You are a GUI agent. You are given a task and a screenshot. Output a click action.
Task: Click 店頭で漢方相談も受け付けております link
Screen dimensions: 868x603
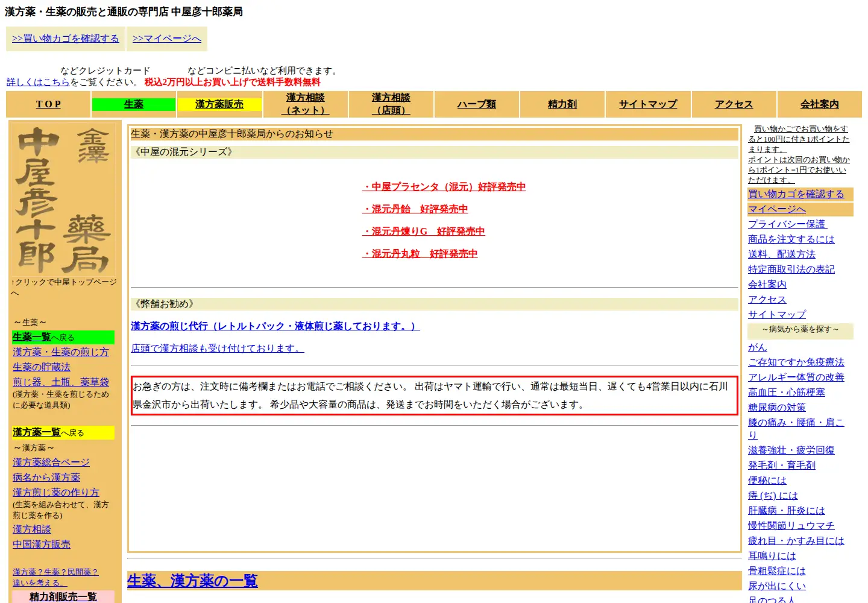[218, 349]
